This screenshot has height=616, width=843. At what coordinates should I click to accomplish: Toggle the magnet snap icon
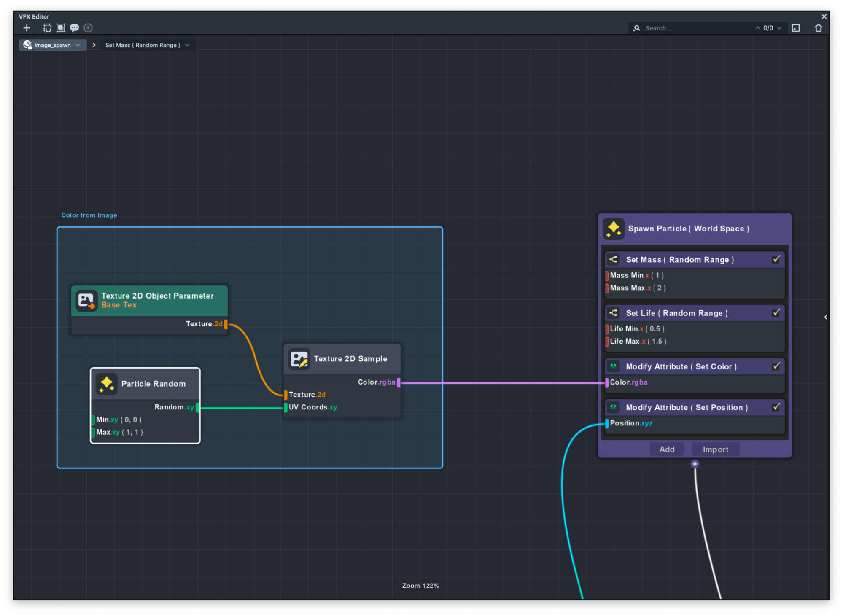(47, 28)
